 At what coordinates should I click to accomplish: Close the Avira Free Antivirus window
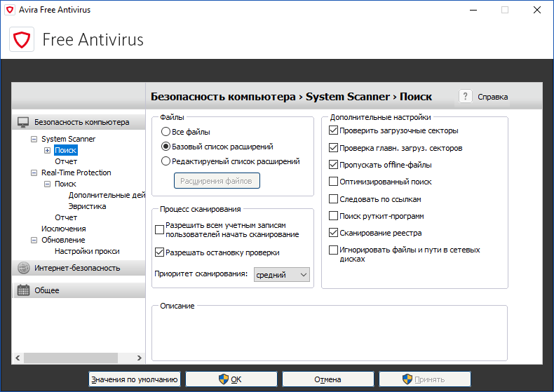point(537,10)
